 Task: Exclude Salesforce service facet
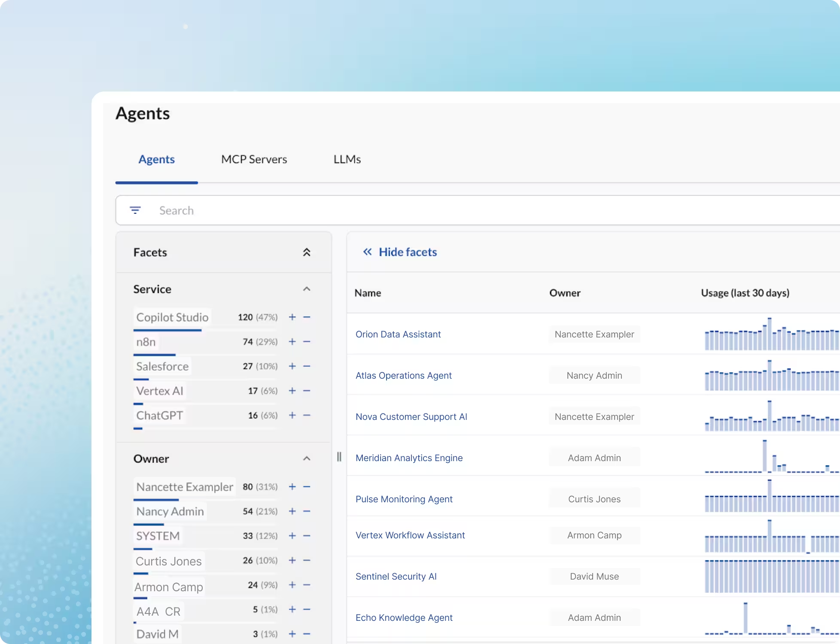(x=307, y=366)
